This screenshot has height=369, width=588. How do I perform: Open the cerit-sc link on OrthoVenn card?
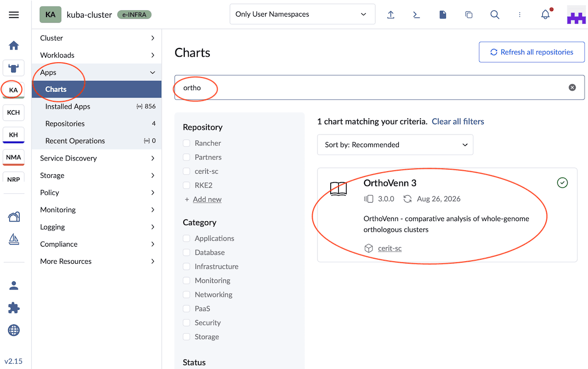(390, 248)
